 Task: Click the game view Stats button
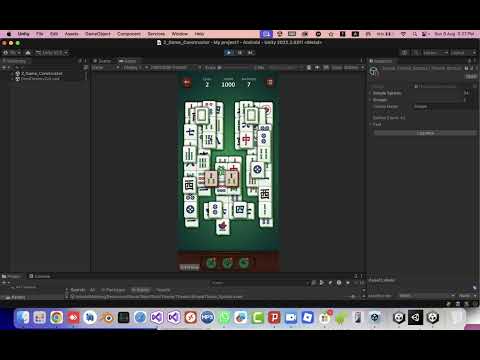tap(337, 68)
